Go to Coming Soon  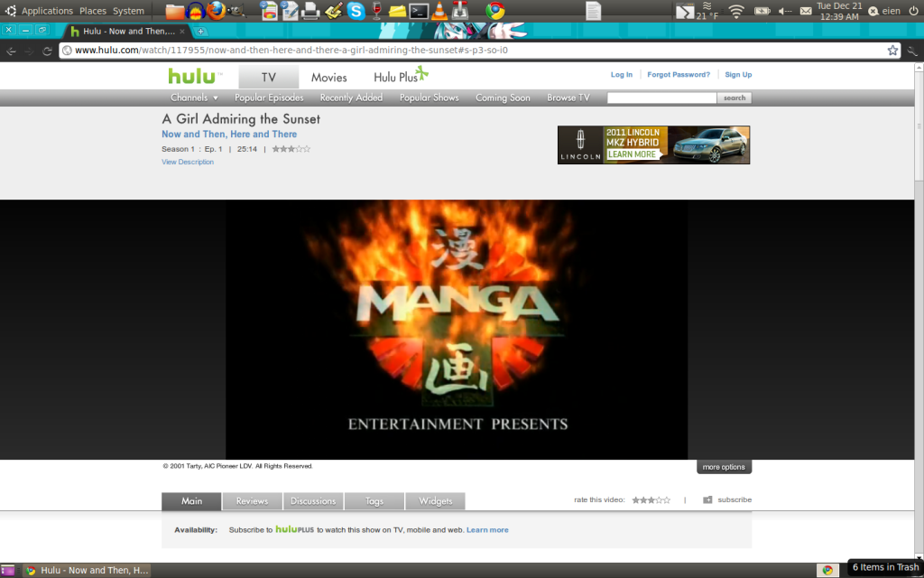503,98
